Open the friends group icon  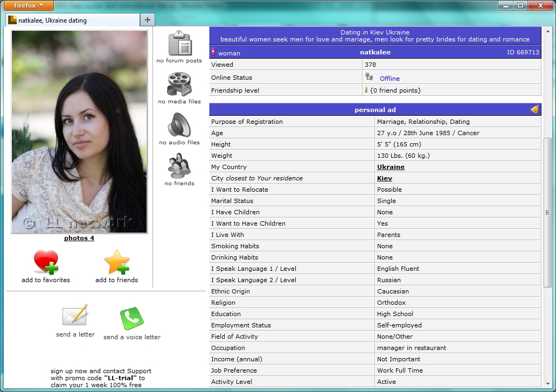point(179,166)
